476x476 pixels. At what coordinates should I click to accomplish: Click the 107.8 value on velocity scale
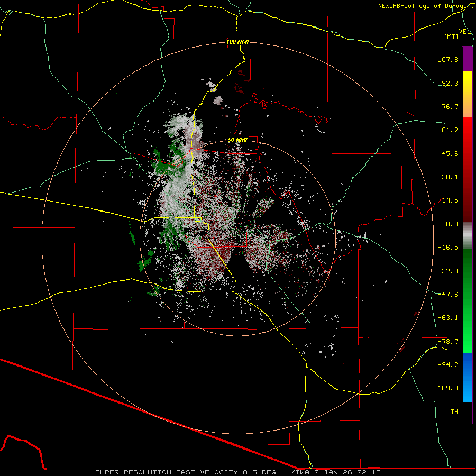point(448,59)
